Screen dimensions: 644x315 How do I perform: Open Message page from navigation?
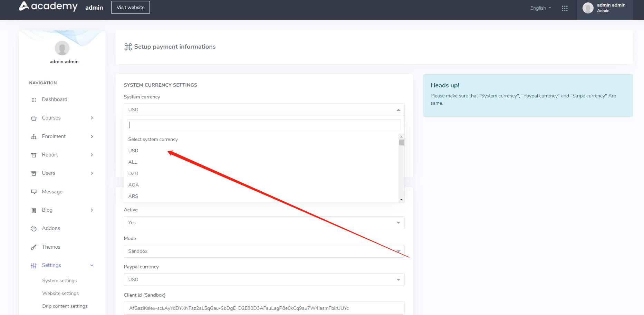pos(52,192)
